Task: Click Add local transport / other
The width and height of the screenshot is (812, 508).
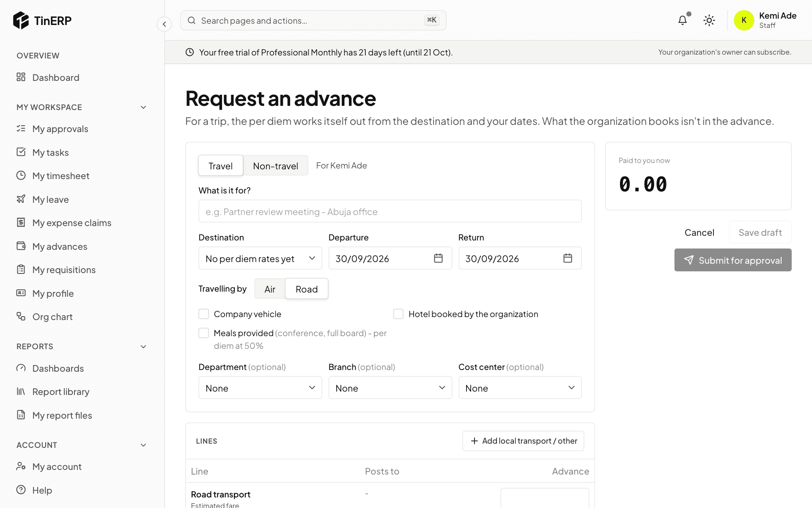Action: [x=523, y=441]
